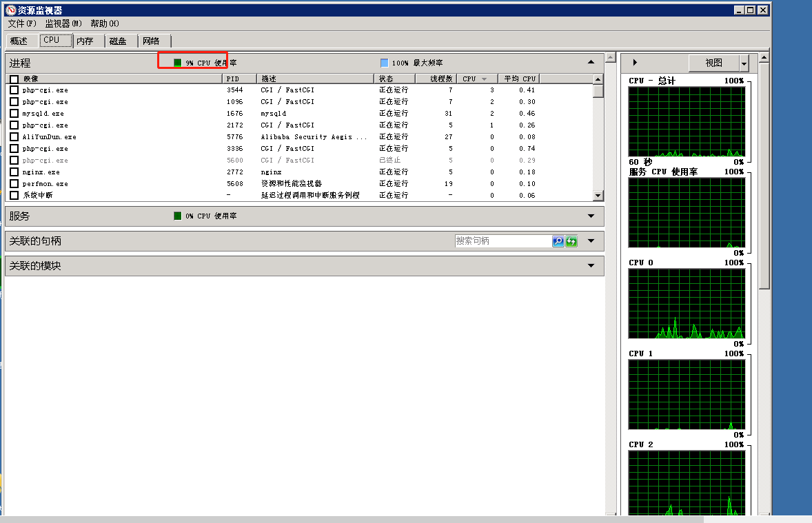
Task: Click the 服务 CPU 使用率 graph
Action: point(687,213)
